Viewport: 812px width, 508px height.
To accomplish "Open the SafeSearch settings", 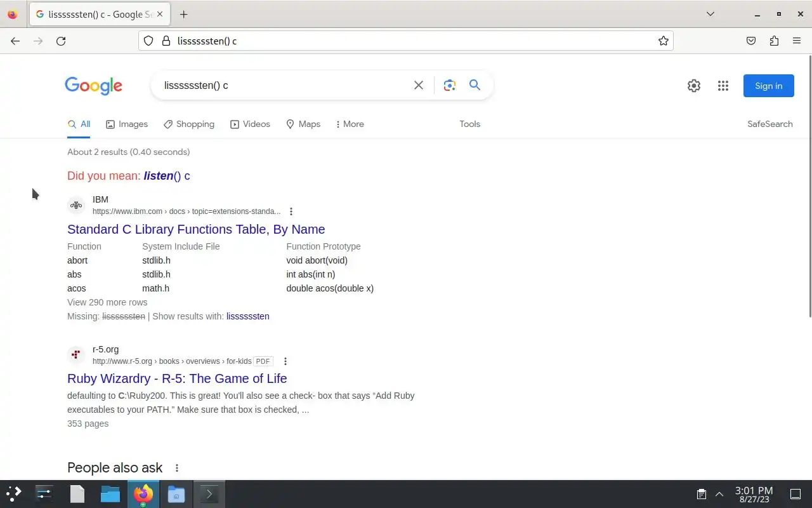I will click(770, 124).
